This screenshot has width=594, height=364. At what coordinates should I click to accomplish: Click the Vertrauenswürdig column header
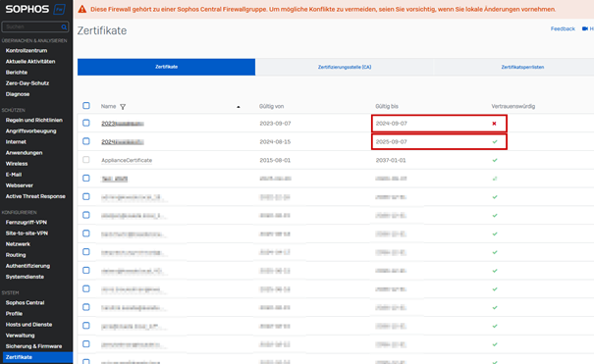click(x=513, y=106)
